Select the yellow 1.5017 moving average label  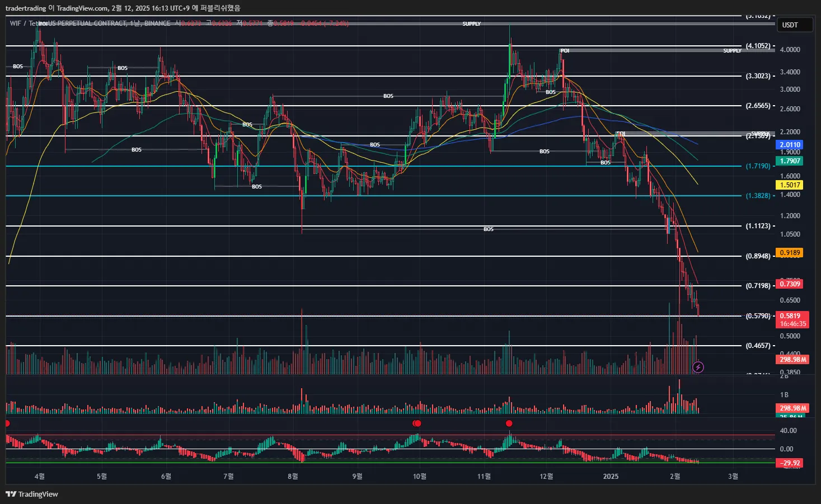[790, 185]
